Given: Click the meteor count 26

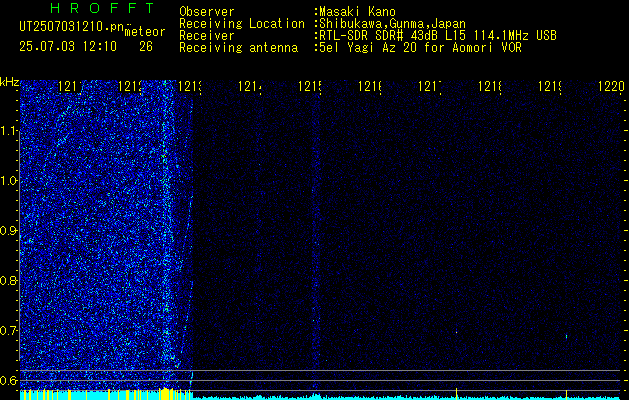Looking at the screenshot, I should coord(146,47).
